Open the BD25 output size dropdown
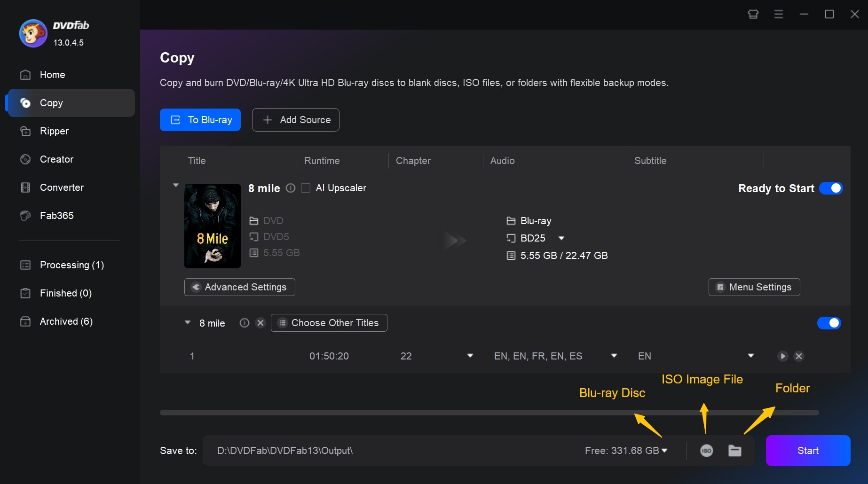The height and width of the screenshot is (484, 868). [x=562, y=238]
